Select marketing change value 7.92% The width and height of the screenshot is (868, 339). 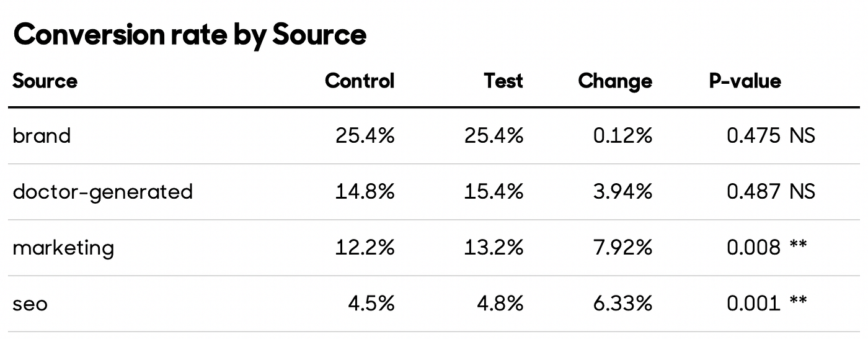pyautogui.click(x=622, y=248)
